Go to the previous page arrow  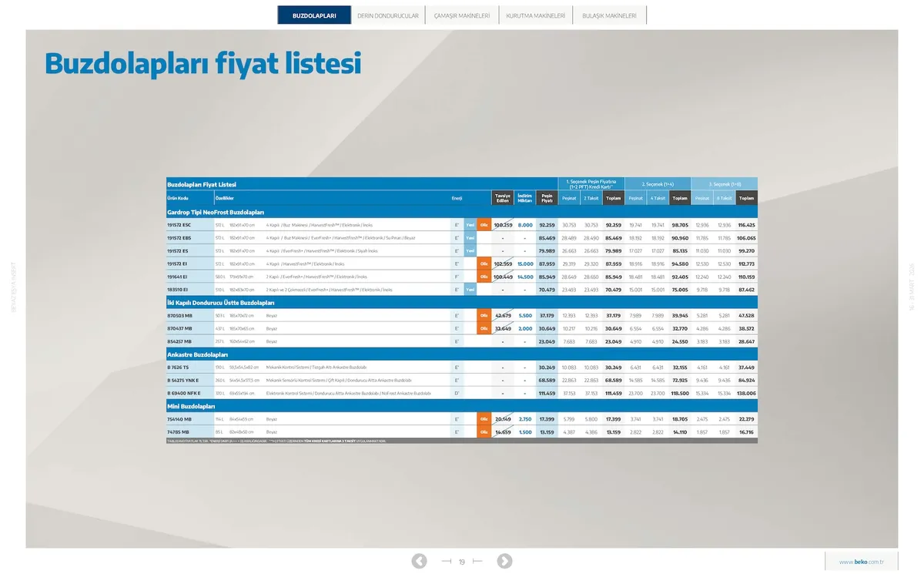[x=419, y=561]
